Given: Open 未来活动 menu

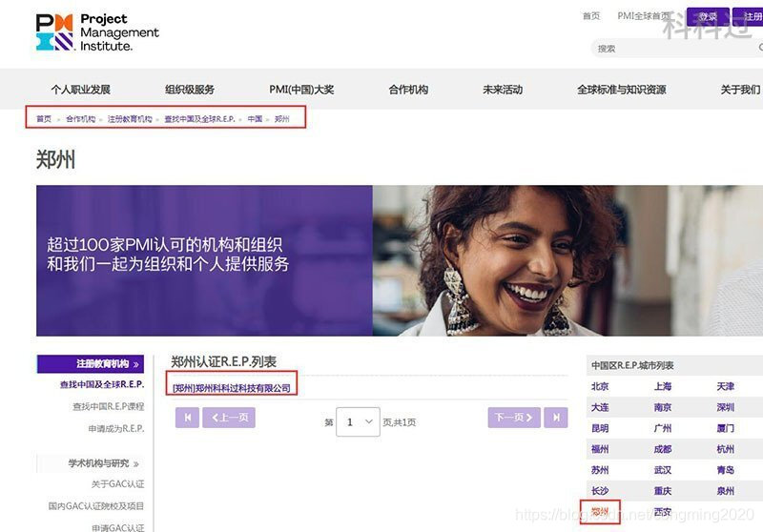Looking at the screenshot, I should point(503,90).
